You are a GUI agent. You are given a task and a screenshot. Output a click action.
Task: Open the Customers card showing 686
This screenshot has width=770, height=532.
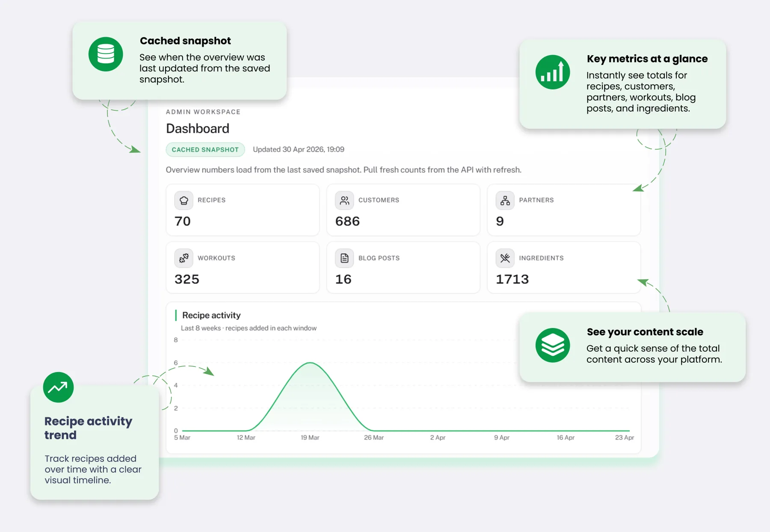(x=403, y=210)
